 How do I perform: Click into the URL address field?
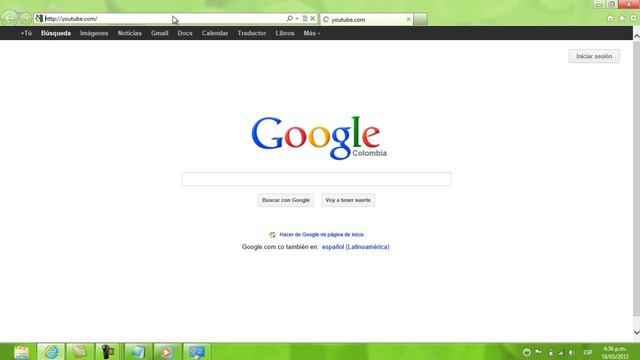[x=163, y=19]
